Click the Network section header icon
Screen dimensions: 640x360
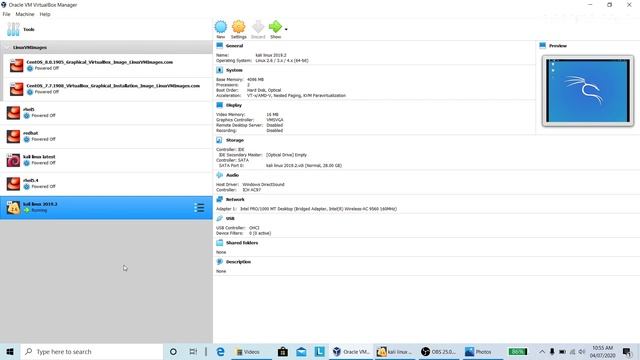pos(220,199)
